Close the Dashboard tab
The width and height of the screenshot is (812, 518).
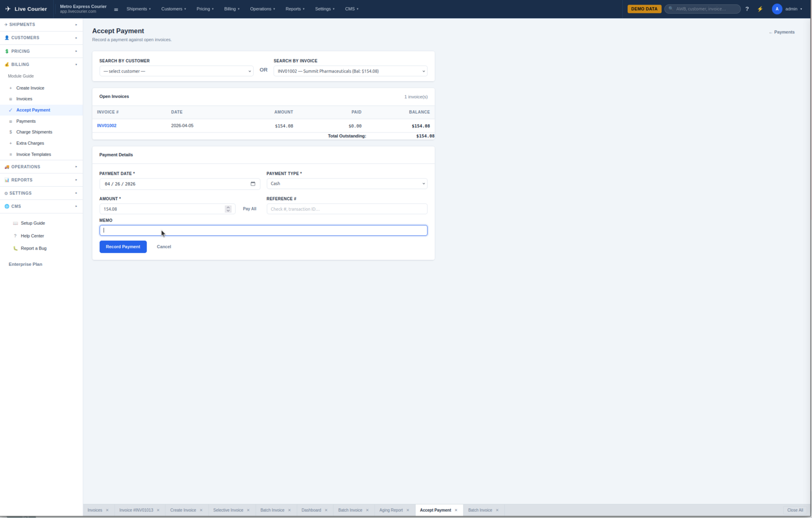[326, 510]
